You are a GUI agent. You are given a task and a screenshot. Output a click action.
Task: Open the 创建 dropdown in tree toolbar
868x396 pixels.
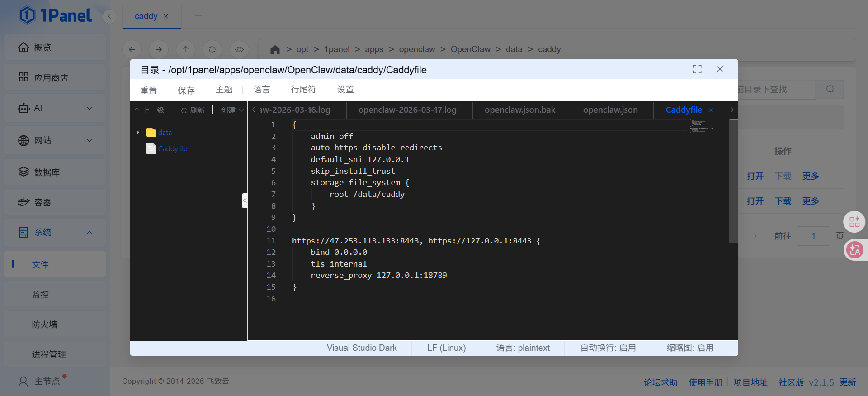[x=232, y=110]
